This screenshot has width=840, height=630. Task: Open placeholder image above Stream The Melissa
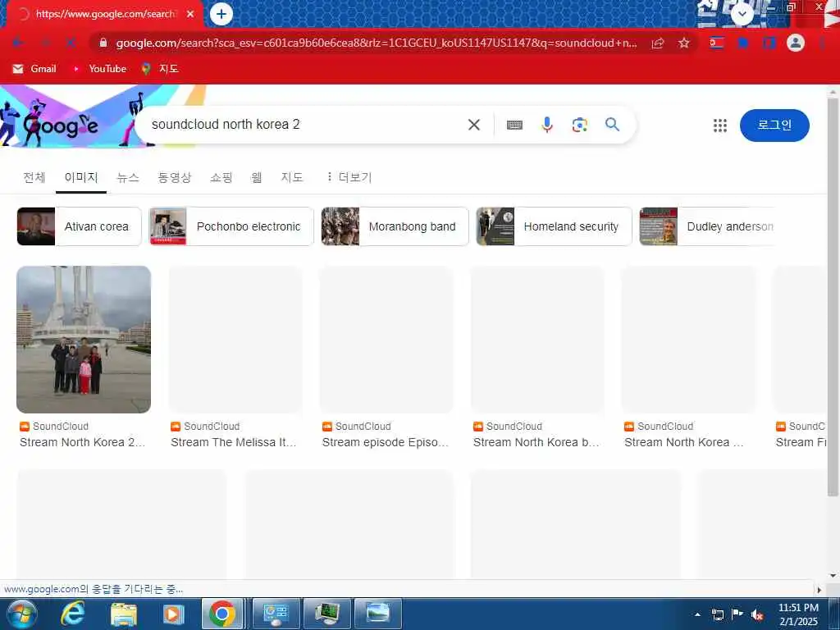pos(235,339)
